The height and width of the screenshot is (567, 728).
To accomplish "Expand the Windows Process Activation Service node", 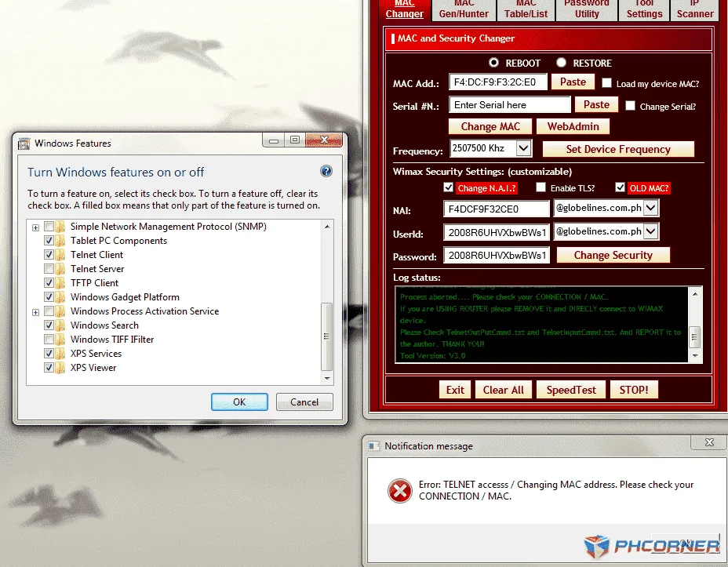I will pyautogui.click(x=35, y=312).
